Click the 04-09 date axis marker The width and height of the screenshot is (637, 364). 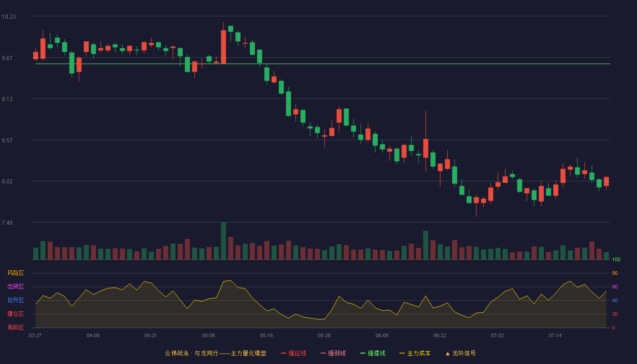(93, 335)
